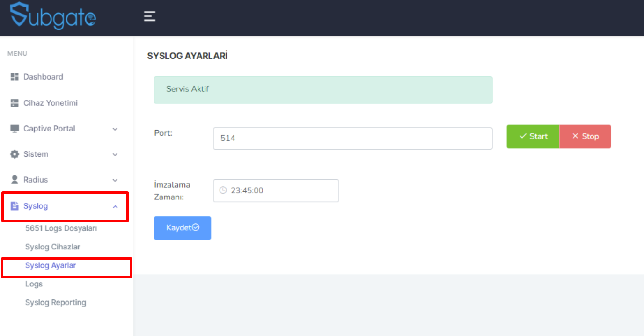This screenshot has width=644, height=336.
Task: Expand the Captive Portal chevron
Action: tap(115, 129)
